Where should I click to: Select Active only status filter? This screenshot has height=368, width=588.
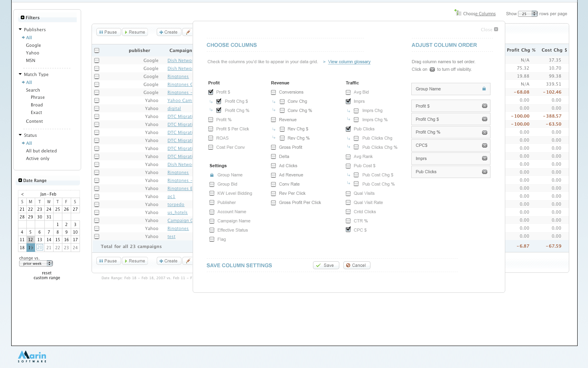click(x=38, y=158)
